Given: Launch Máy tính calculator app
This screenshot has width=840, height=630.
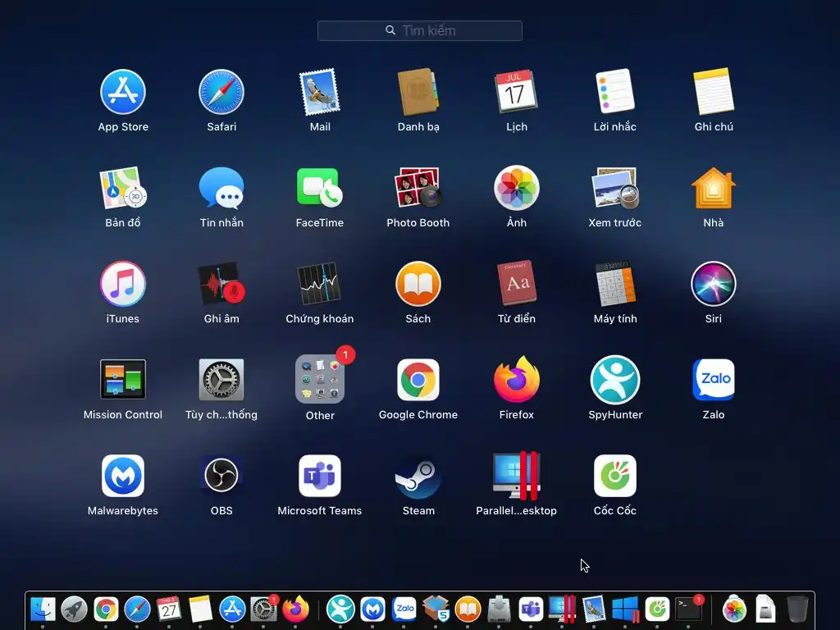Looking at the screenshot, I should click(615, 283).
